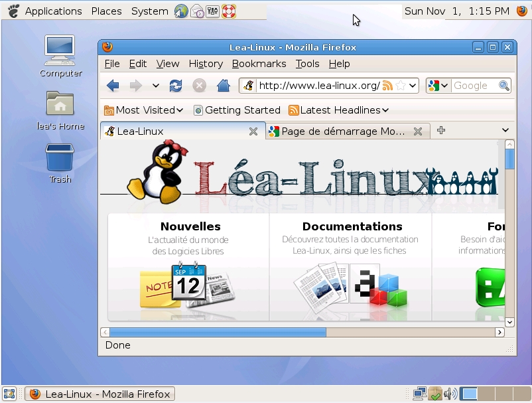Image resolution: width=532 pixels, height=403 pixels.
Task: Go to the Firefox home page
Action: [x=224, y=86]
